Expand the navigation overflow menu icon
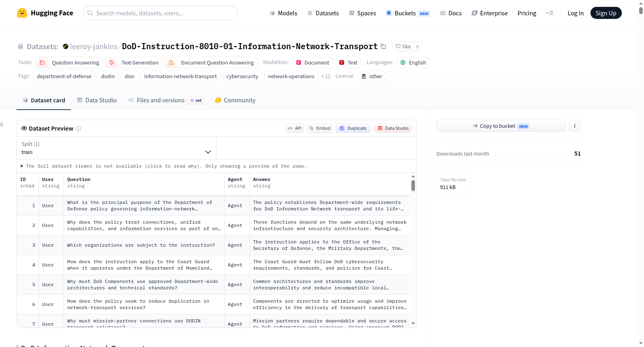644x347 pixels. [x=549, y=13]
